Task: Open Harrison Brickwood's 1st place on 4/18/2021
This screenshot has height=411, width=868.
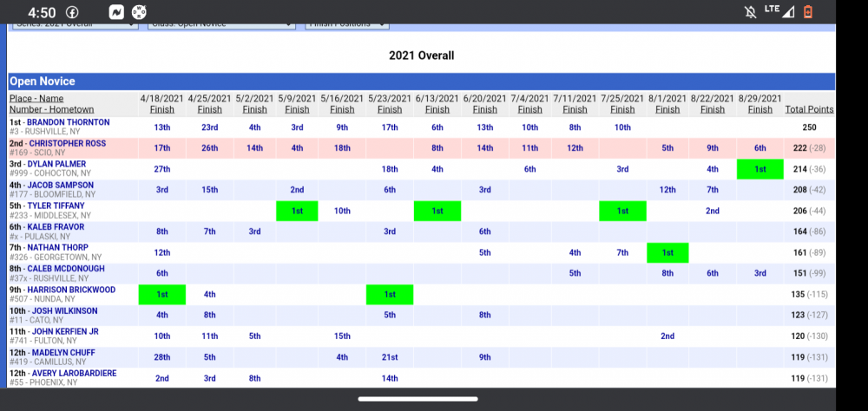Action: coord(162,295)
